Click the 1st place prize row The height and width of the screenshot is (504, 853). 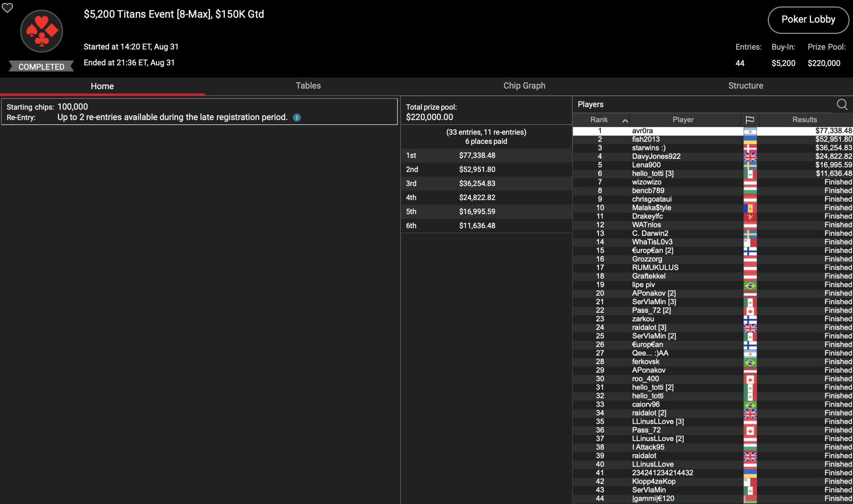point(486,155)
